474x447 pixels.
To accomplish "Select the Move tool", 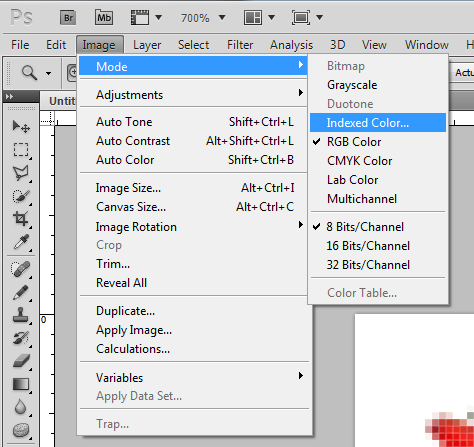I will (21, 126).
